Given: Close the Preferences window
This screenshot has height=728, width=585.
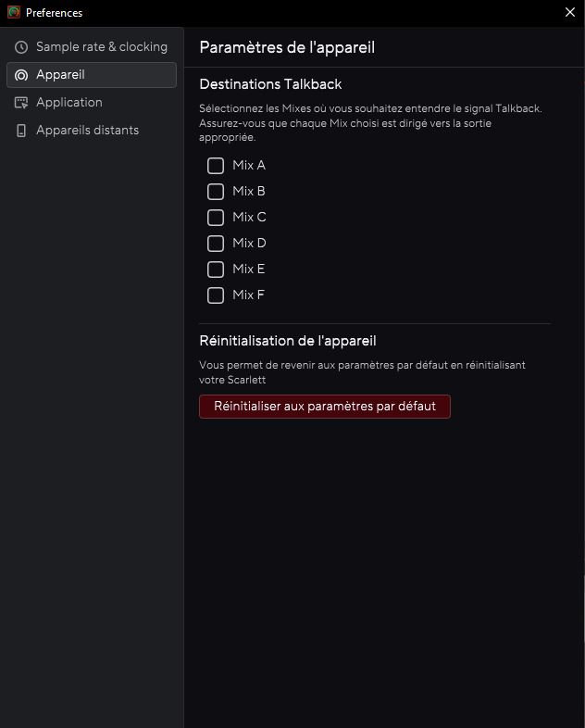Looking at the screenshot, I should [570, 12].
